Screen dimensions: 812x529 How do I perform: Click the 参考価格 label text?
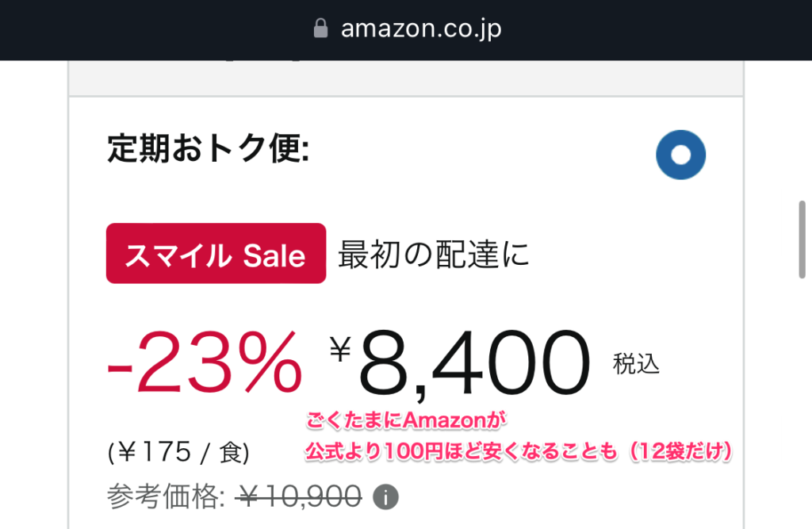[167, 497]
